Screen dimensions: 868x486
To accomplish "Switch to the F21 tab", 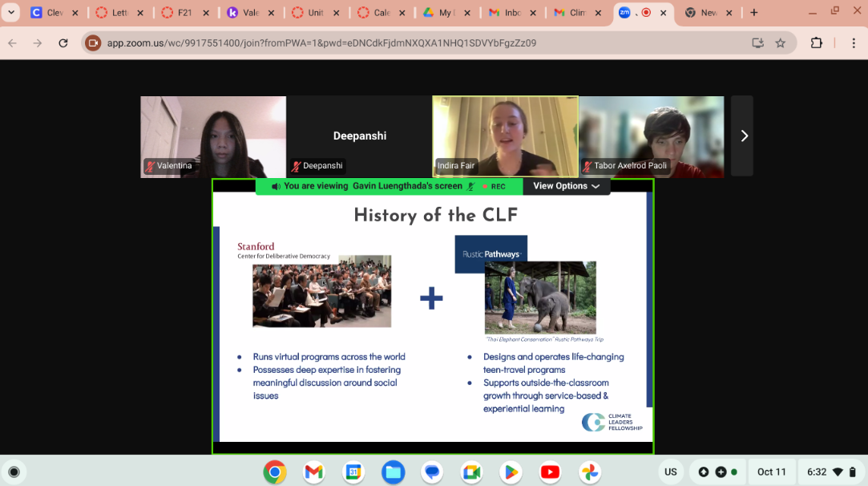I will [177, 12].
